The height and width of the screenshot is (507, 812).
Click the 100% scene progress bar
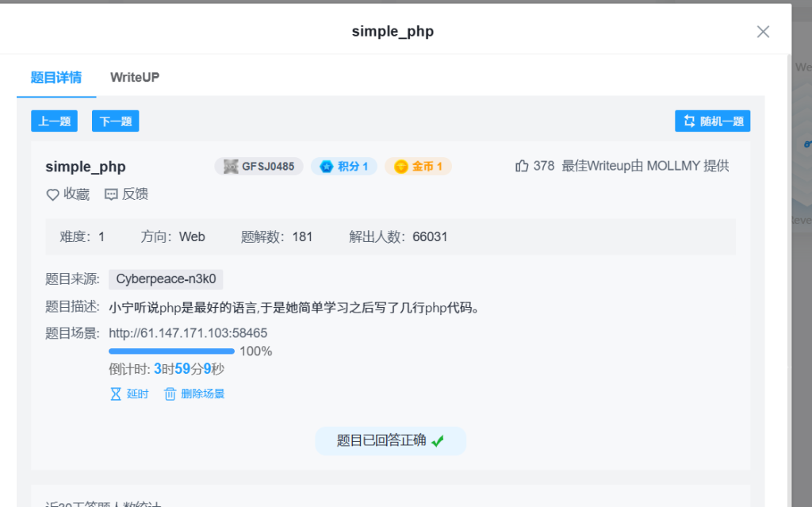click(x=171, y=351)
